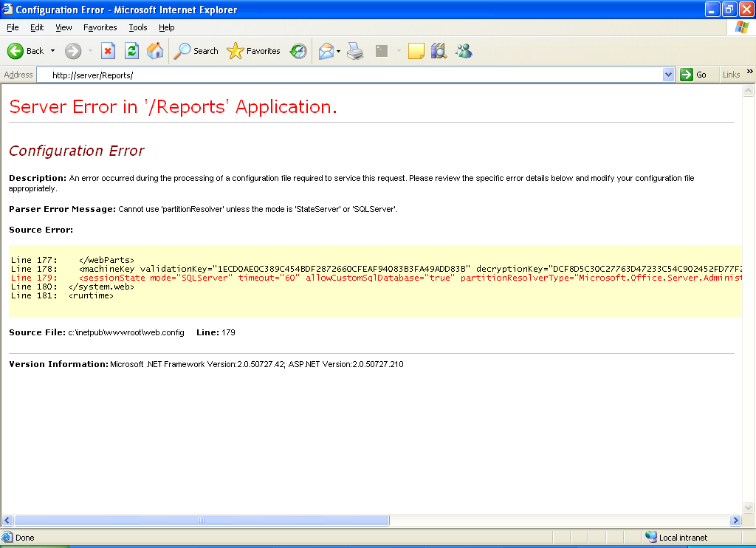Screen dimensions: 756x548
Task: Click the horizontal scrollbar right arrow
Action: pos(735,520)
